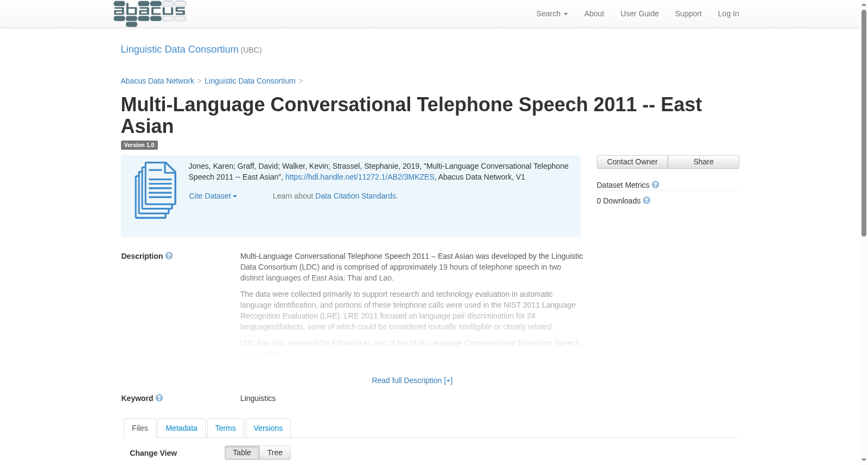Click Keyword help icon
The height and width of the screenshot is (465, 868).
pos(159,398)
